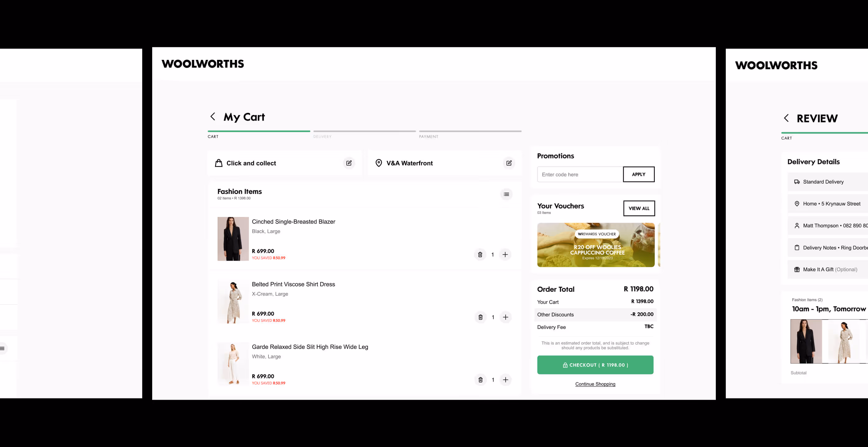Open the blazer product thumbnail

(233, 239)
